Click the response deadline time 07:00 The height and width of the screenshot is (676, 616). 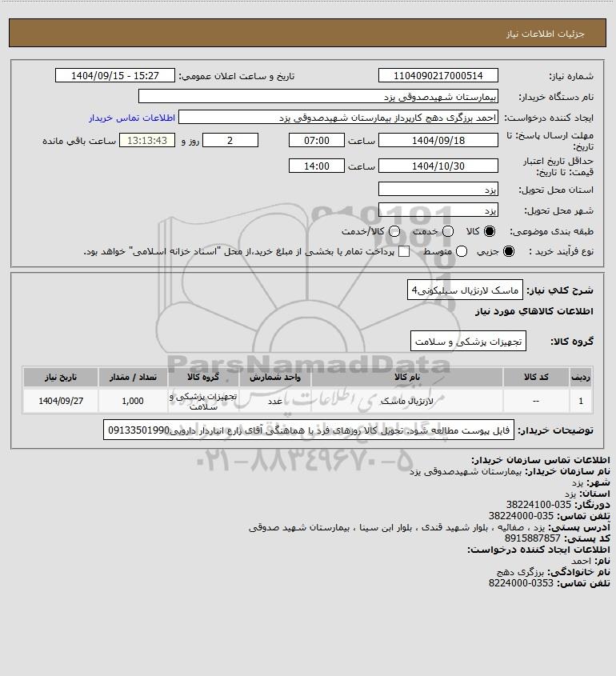point(317,141)
